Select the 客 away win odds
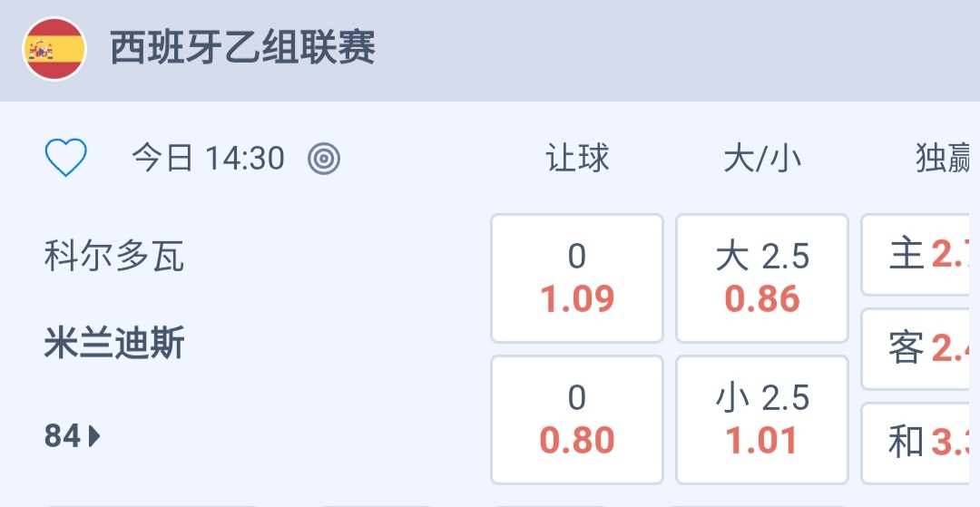Image resolution: width=980 pixels, height=507 pixels. coord(920,348)
